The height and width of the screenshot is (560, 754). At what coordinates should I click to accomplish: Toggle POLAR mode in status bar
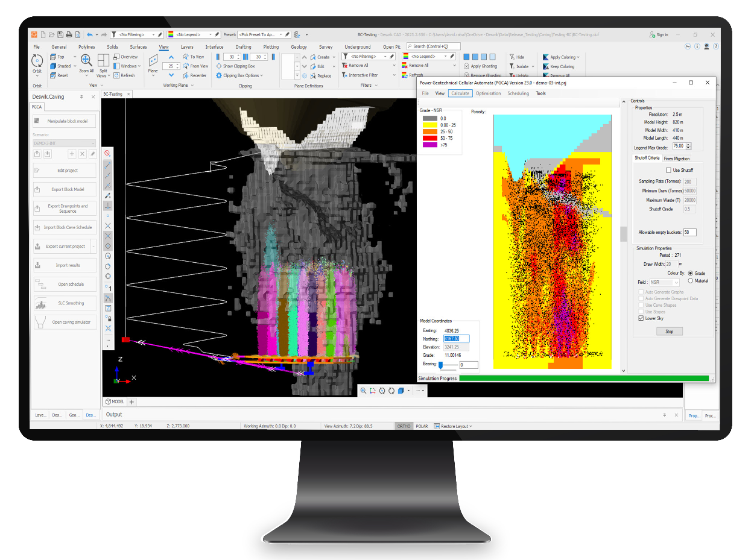click(422, 426)
